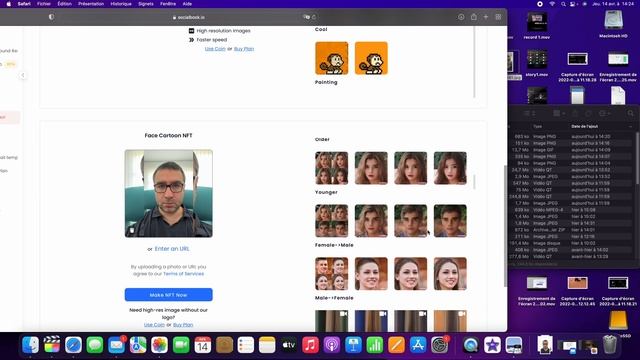The image size is (640, 360).
Task: Open the Historique menu
Action: [121, 4]
